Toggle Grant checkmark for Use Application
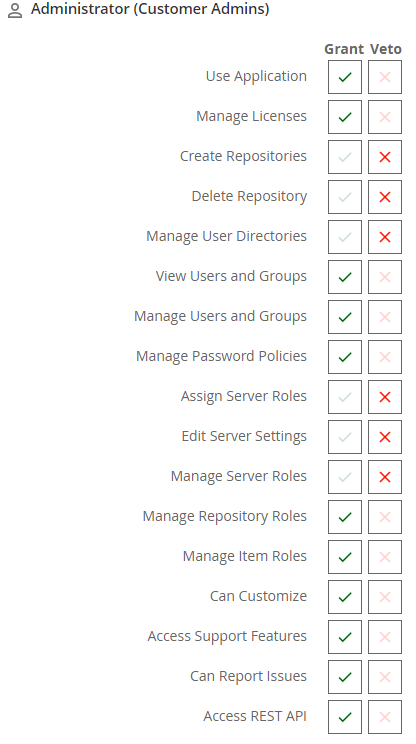 coord(345,77)
